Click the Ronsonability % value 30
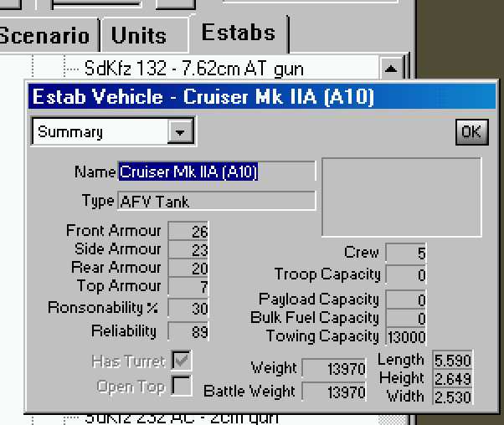Image resolution: width=504 pixels, height=425 pixels. [188, 308]
